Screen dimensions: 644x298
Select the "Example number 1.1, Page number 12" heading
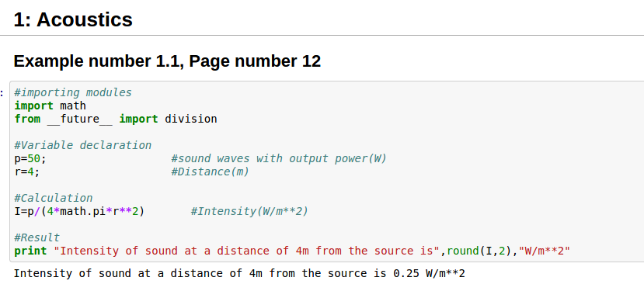167,61
